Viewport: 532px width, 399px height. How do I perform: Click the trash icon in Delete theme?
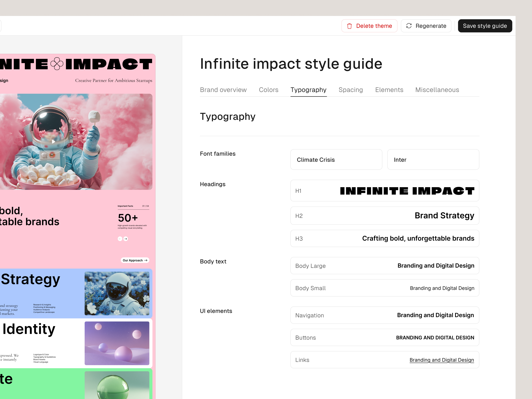(x=350, y=26)
